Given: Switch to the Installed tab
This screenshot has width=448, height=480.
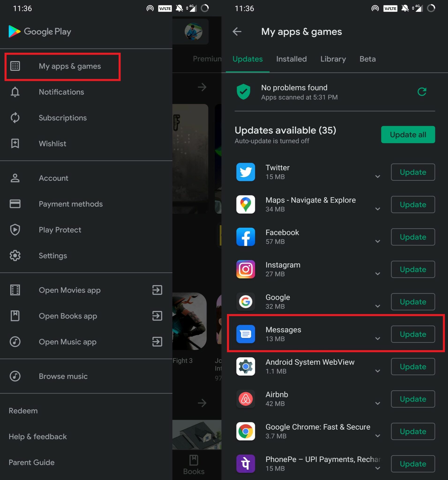Looking at the screenshot, I should (291, 59).
